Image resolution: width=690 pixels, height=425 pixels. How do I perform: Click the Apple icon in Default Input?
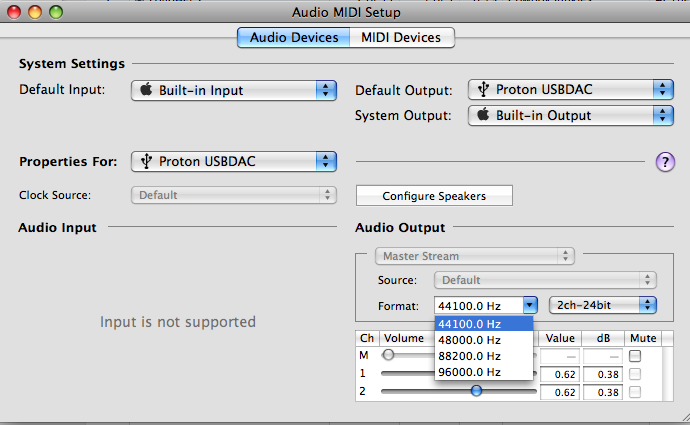click(146, 90)
